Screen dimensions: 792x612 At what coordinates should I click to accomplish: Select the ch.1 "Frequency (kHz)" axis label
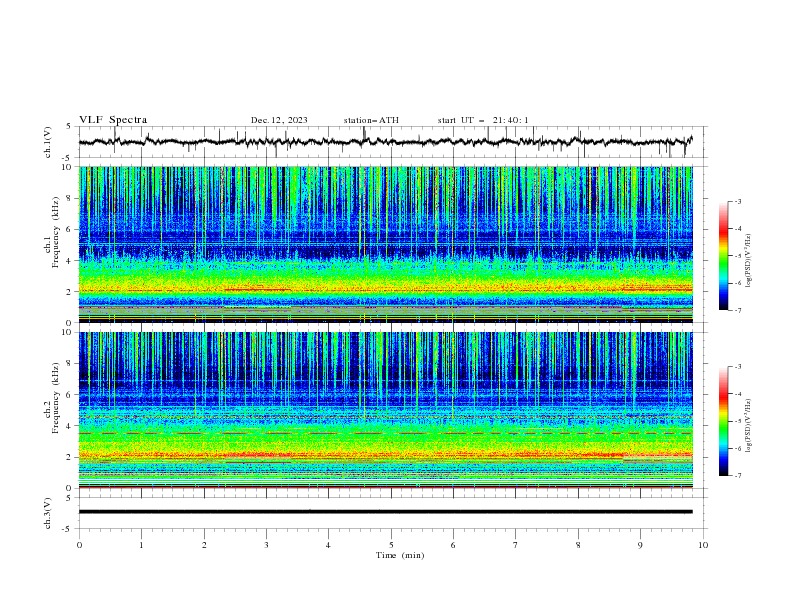[56, 233]
